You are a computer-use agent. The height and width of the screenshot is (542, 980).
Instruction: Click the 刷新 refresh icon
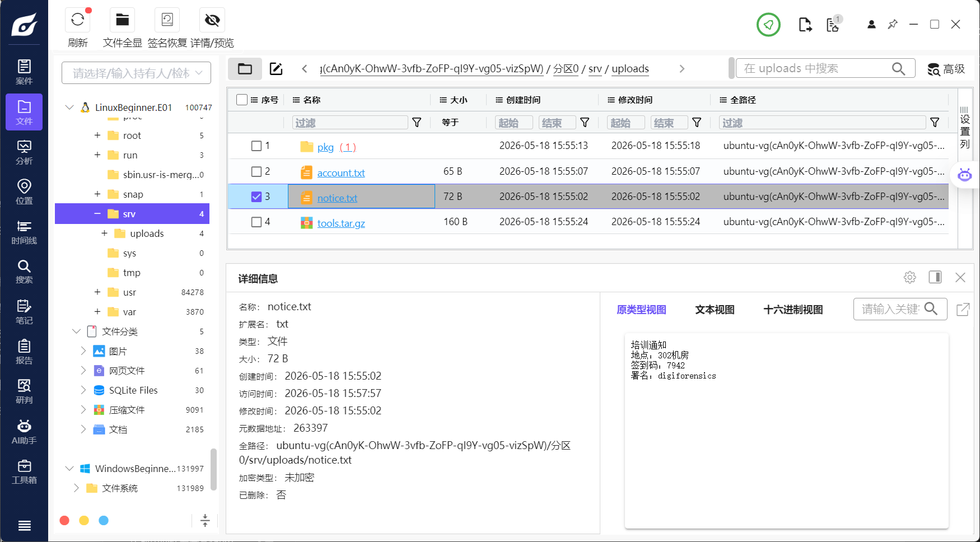tap(78, 20)
